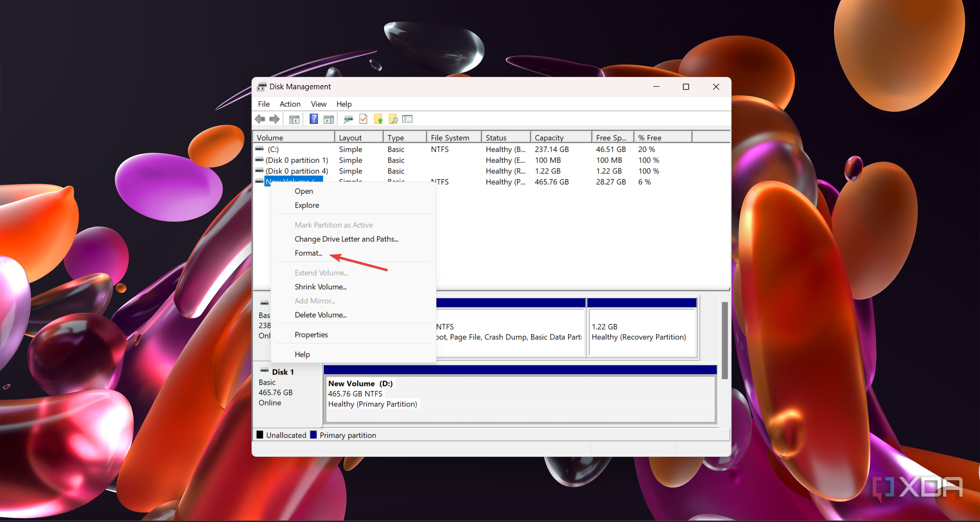Select Delete Volume in the context menu

353,315
